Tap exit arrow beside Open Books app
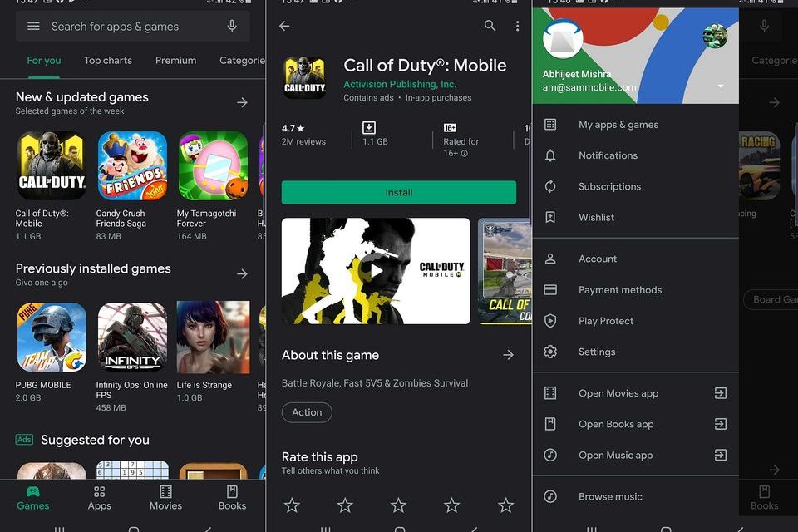The image size is (798, 532). point(721,424)
